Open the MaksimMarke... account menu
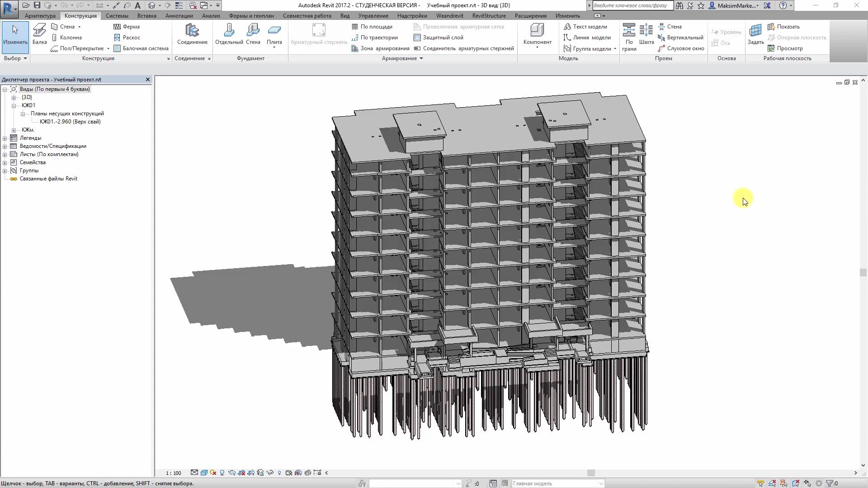The width and height of the screenshot is (868, 488). (734, 5)
